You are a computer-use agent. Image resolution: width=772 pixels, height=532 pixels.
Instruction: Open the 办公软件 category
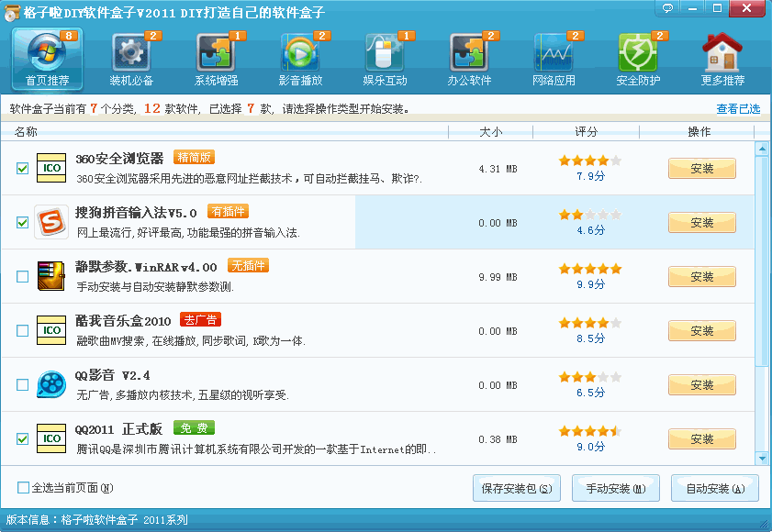(x=469, y=60)
